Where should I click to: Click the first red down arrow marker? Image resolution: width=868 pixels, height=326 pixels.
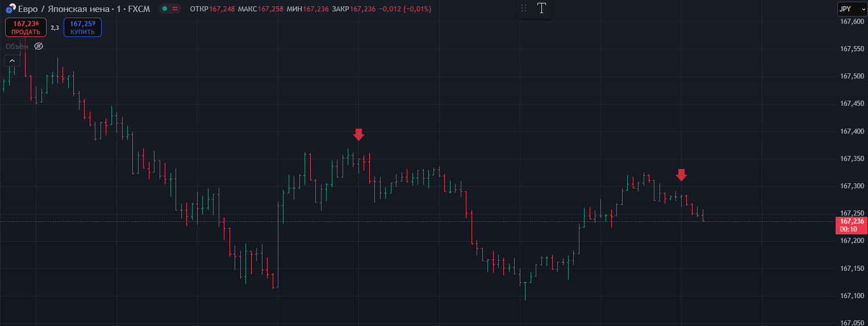(x=358, y=134)
